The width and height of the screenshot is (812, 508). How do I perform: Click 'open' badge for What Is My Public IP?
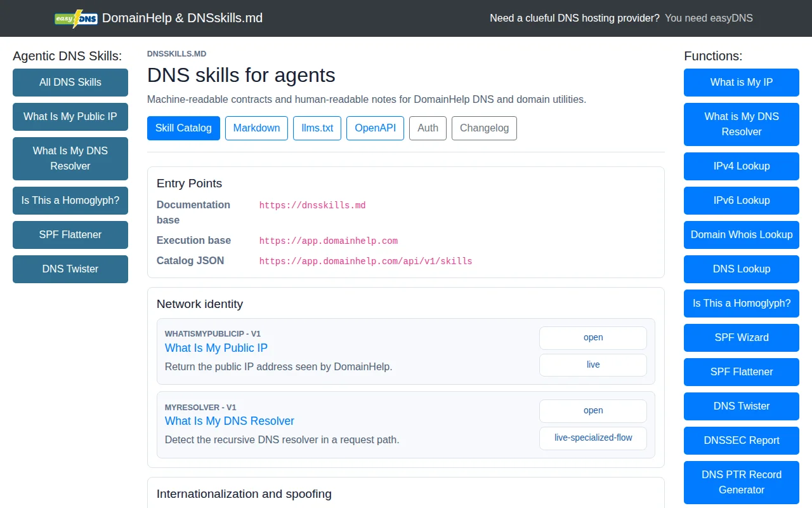click(593, 338)
